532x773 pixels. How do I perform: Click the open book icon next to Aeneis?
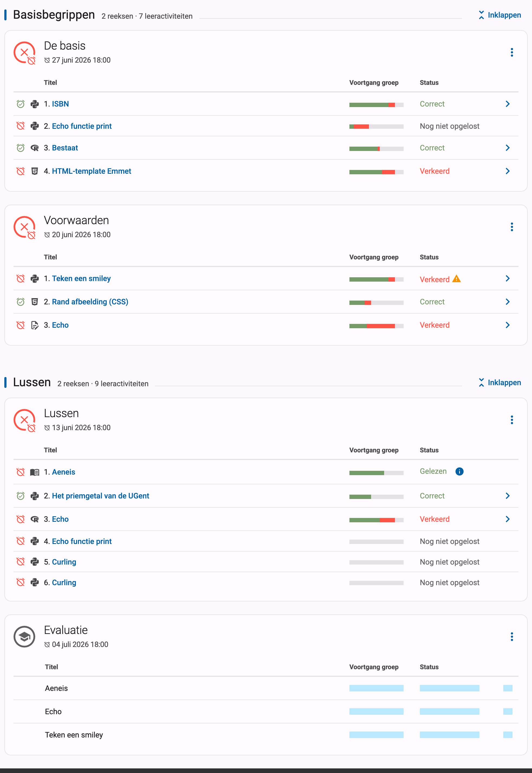(35, 472)
